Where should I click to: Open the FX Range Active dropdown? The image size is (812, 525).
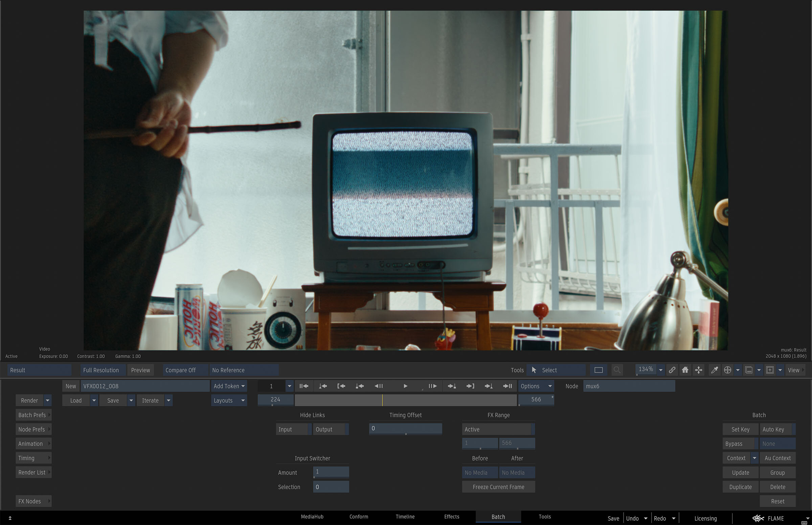coord(498,429)
